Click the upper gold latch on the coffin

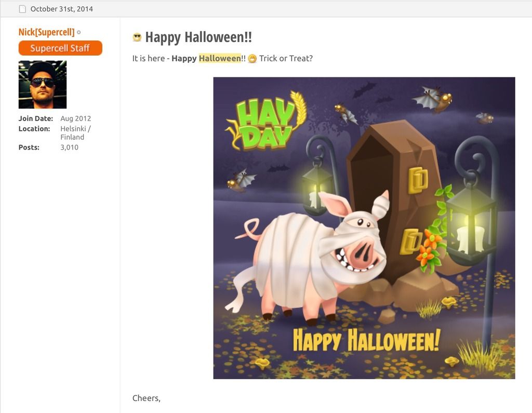coord(418,180)
